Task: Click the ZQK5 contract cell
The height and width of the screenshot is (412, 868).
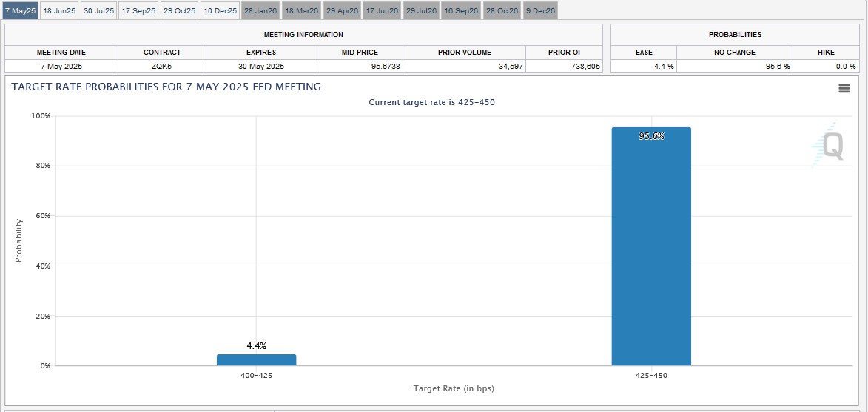Action: (x=161, y=67)
